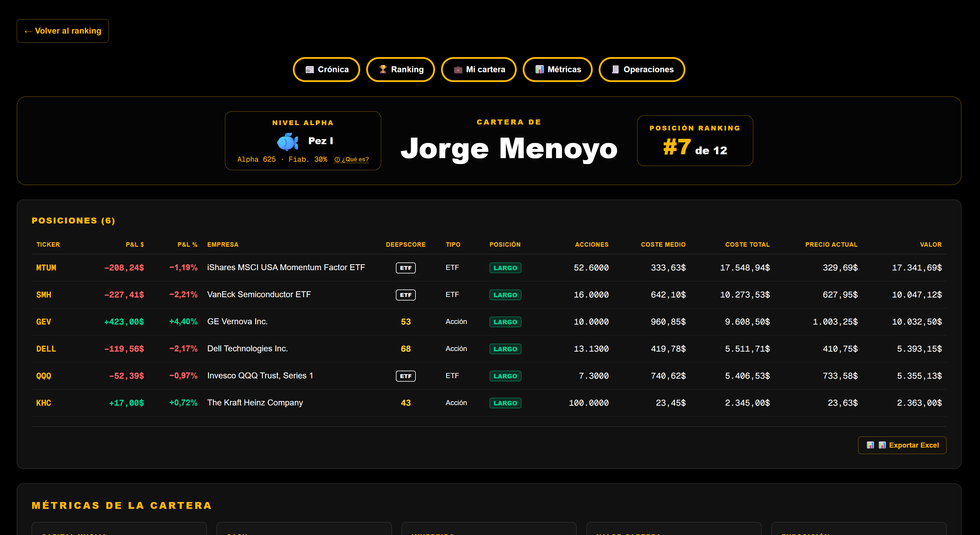Sort by the P&L $ column header
Viewport: 980px width, 535px height.
coord(135,244)
